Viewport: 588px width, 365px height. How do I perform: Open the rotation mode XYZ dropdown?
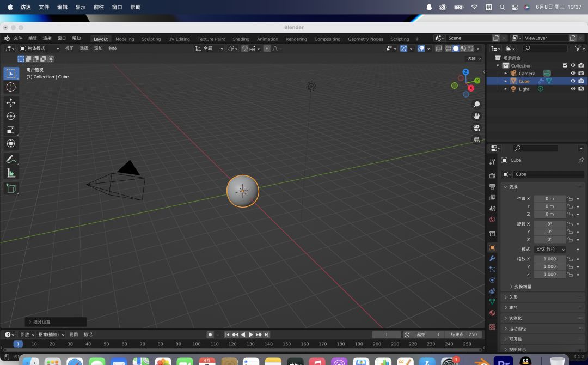(x=550, y=250)
